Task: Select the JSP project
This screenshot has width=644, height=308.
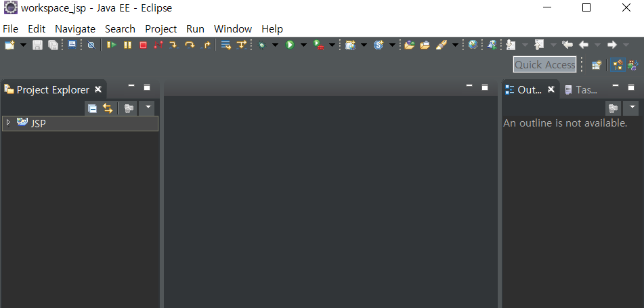Action: [80, 123]
